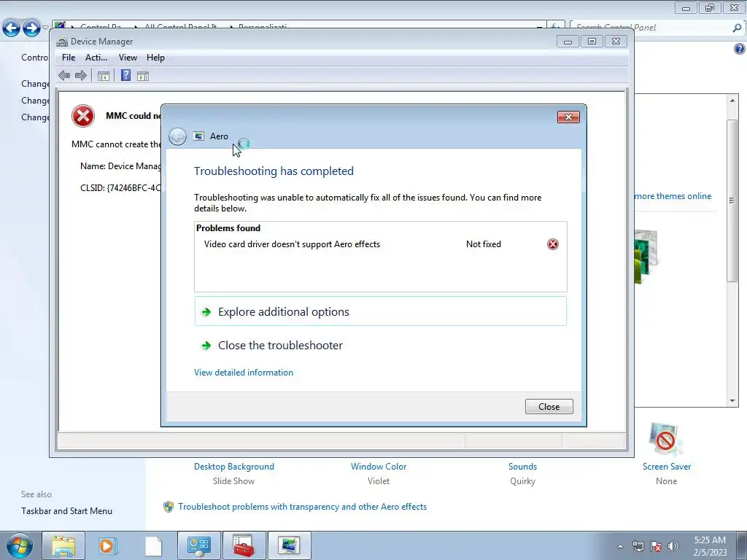The image size is (747, 560).
Task: Open Explore additional options
Action: [x=381, y=311]
